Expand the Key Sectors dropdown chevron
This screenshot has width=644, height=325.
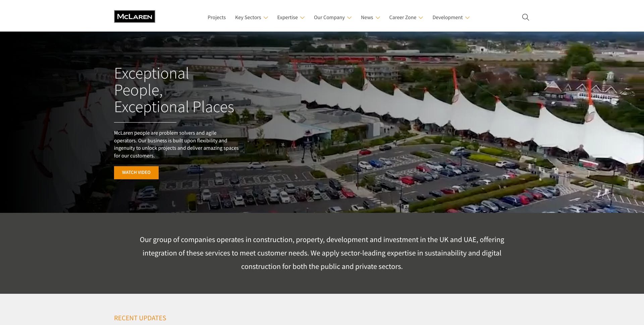pos(266,17)
